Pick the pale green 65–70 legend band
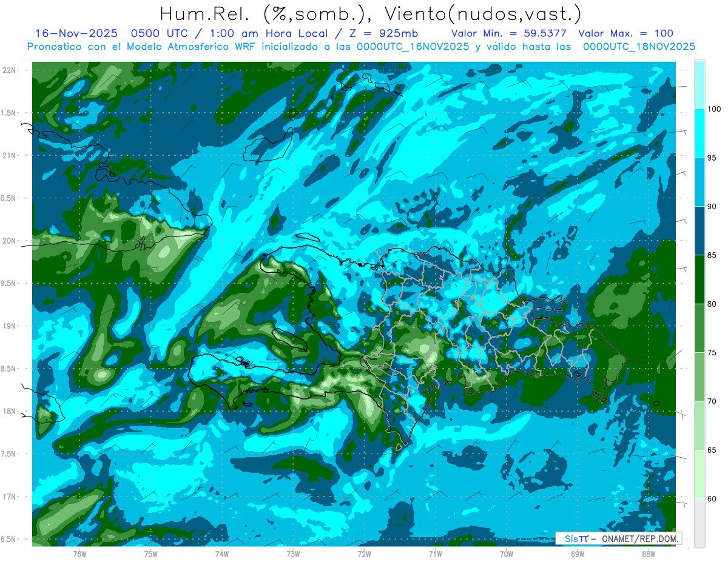Viewport: 728px width, 562px height. pos(699,426)
